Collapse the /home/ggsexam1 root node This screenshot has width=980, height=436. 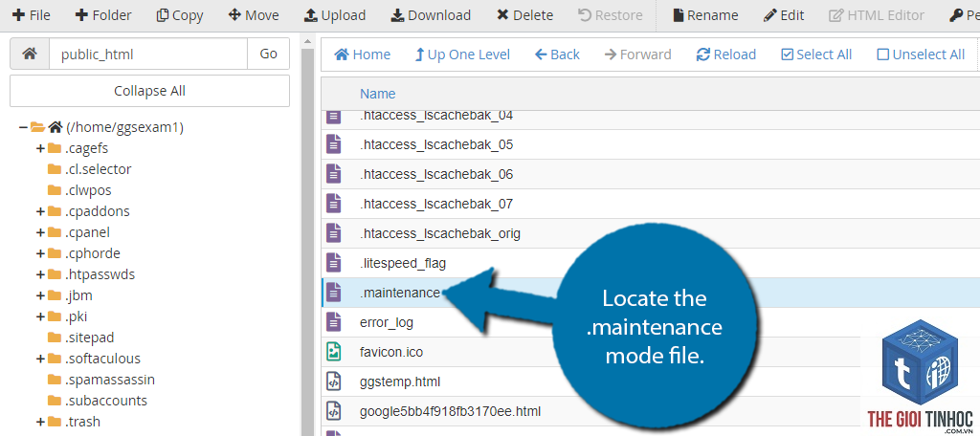click(x=23, y=127)
